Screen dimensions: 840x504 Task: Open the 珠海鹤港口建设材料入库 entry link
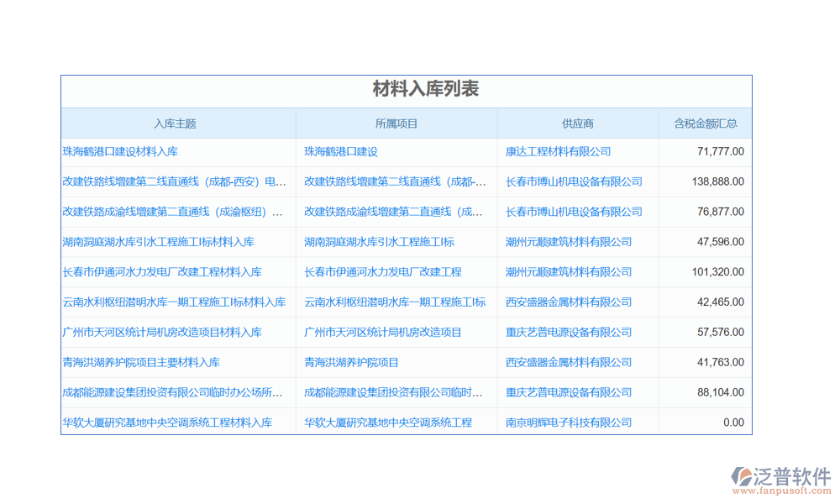coord(120,152)
